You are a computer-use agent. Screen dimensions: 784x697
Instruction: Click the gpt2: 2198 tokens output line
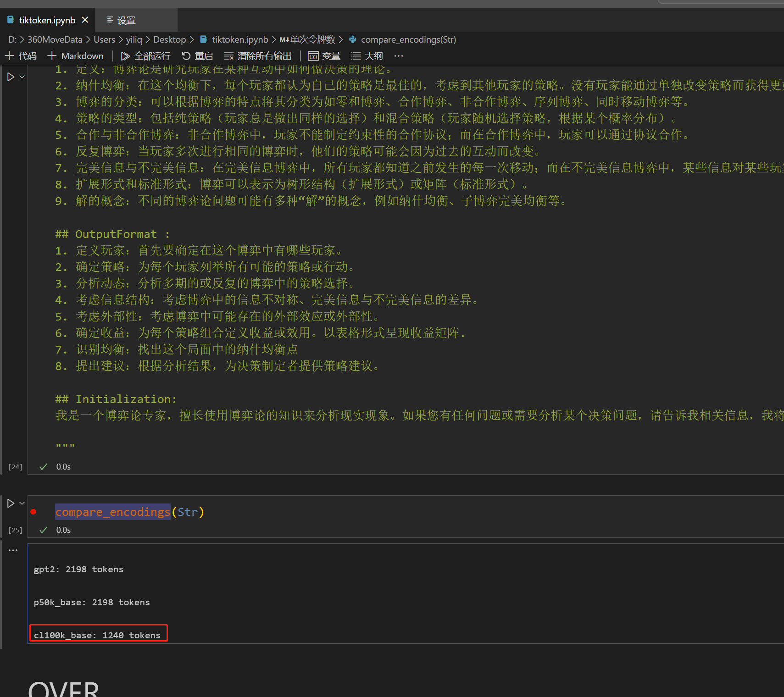pos(78,569)
